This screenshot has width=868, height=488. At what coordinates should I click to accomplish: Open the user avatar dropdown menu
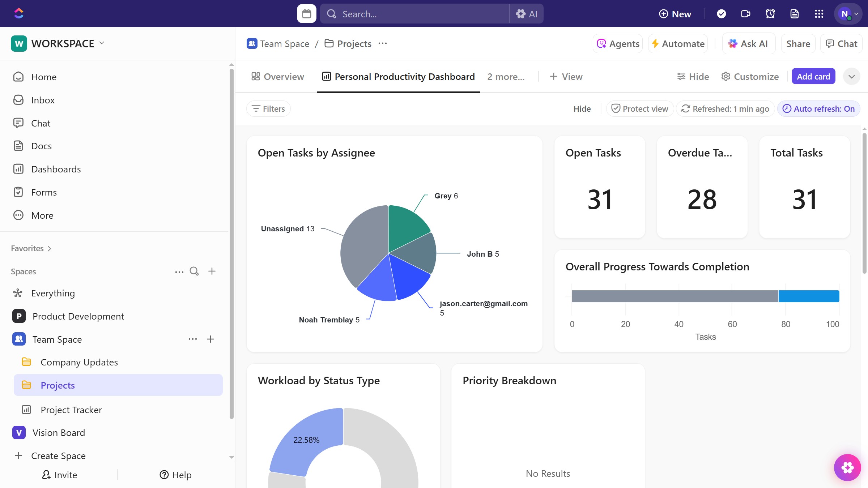pos(848,13)
